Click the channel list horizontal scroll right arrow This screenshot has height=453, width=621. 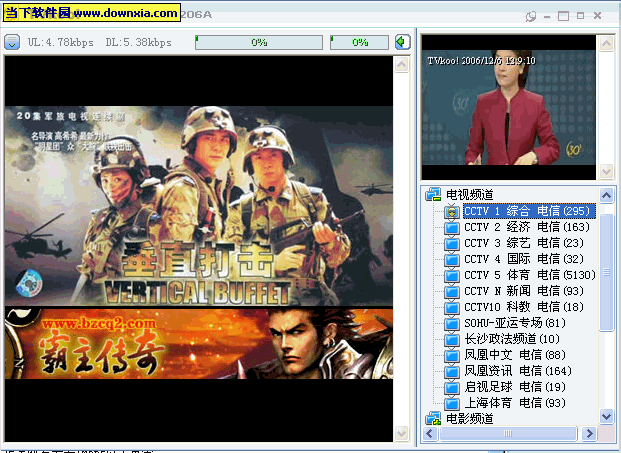589,434
